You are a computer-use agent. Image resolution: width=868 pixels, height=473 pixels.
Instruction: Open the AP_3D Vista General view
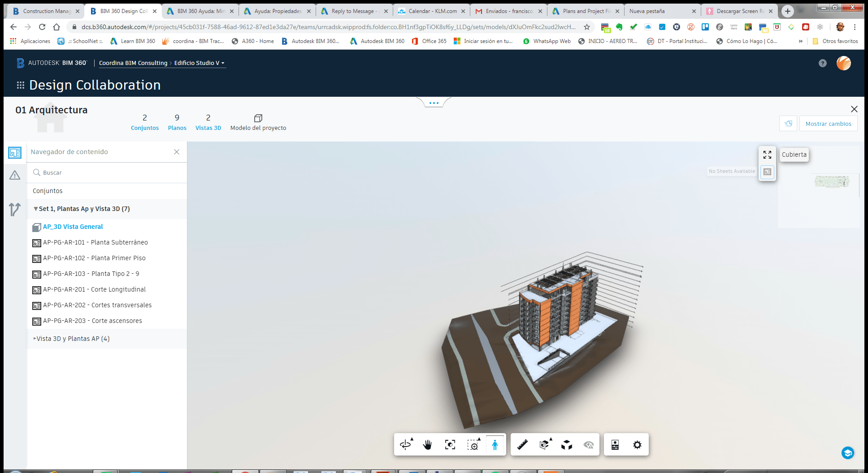pyautogui.click(x=72, y=227)
